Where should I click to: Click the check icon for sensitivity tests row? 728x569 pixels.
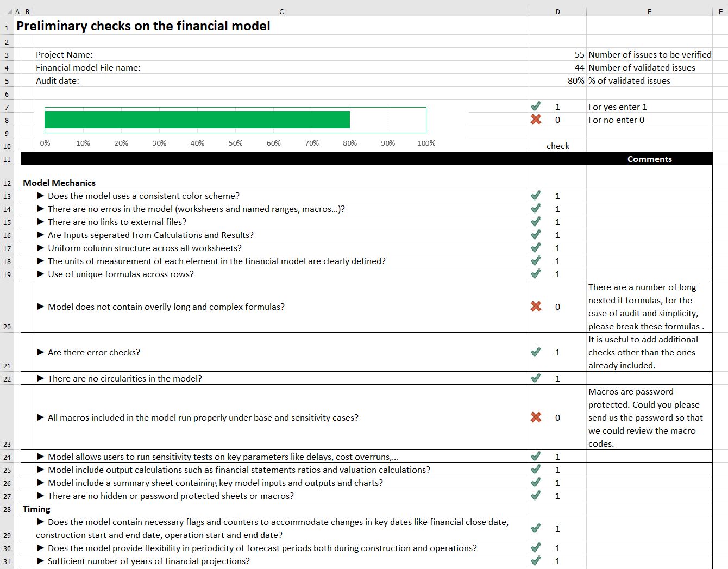[x=536, y=456]
